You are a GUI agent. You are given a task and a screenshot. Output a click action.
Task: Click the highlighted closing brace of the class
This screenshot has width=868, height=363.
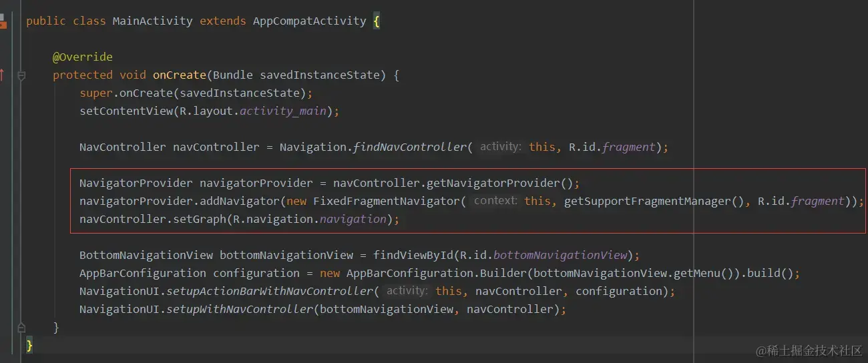pyautogui.click(x=29, y=345)
